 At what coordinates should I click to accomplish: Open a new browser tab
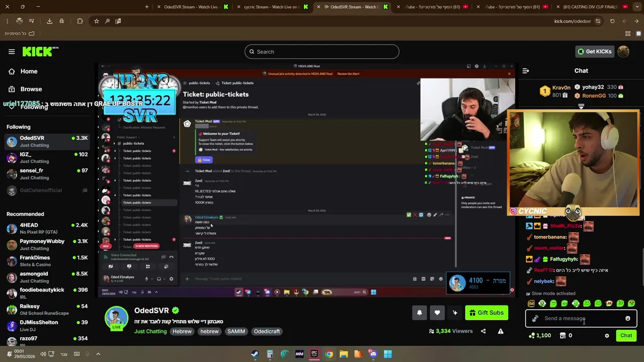(147, 7)
